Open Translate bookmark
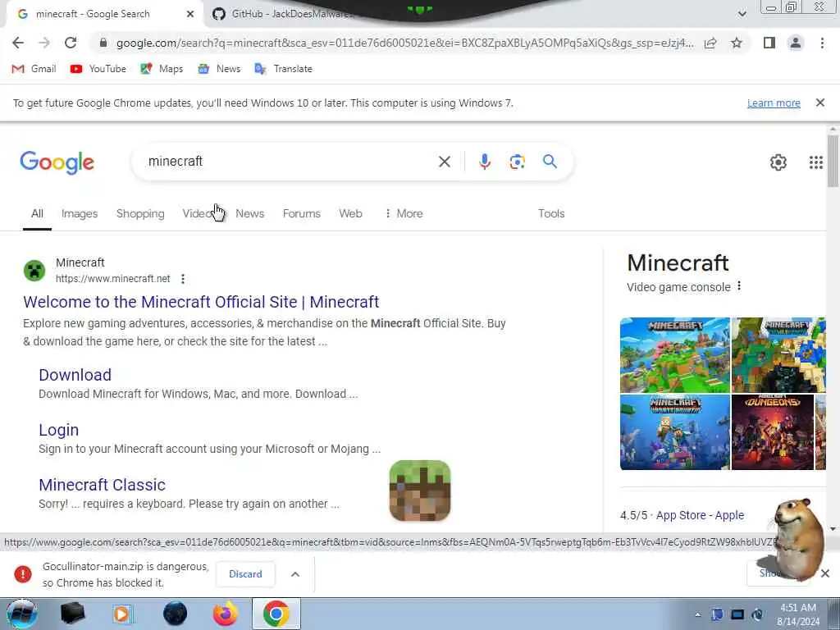Viewport: 840px width, 630px height. pos(283,69)
